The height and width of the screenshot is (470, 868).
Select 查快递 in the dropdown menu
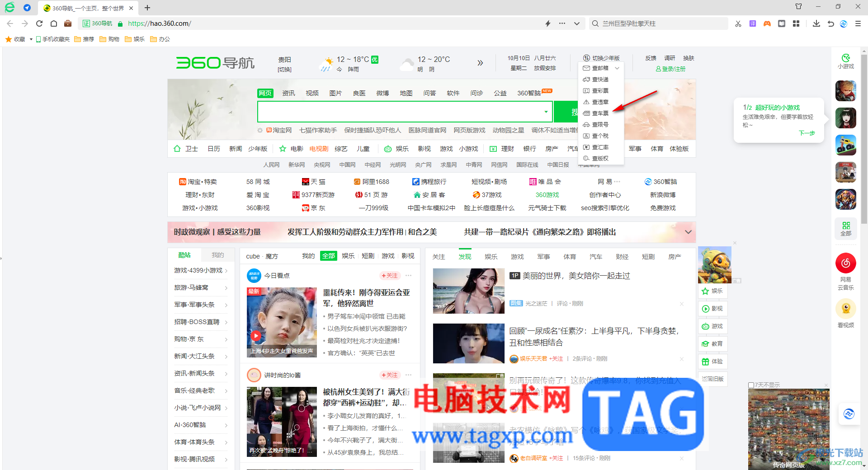601,80
